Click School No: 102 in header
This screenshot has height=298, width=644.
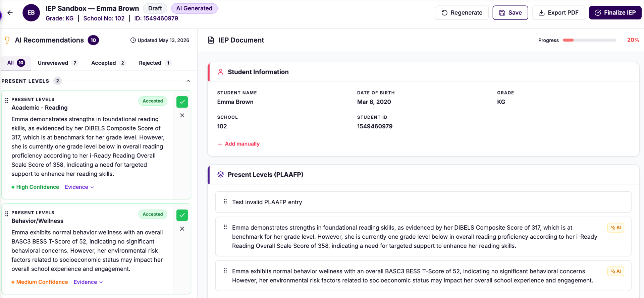(104, 18)
